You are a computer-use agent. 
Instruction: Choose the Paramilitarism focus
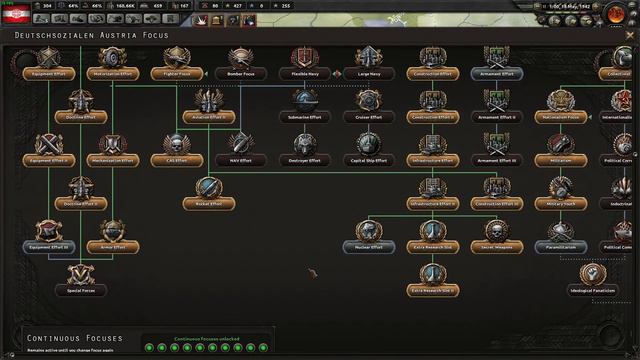pos(561,247)
